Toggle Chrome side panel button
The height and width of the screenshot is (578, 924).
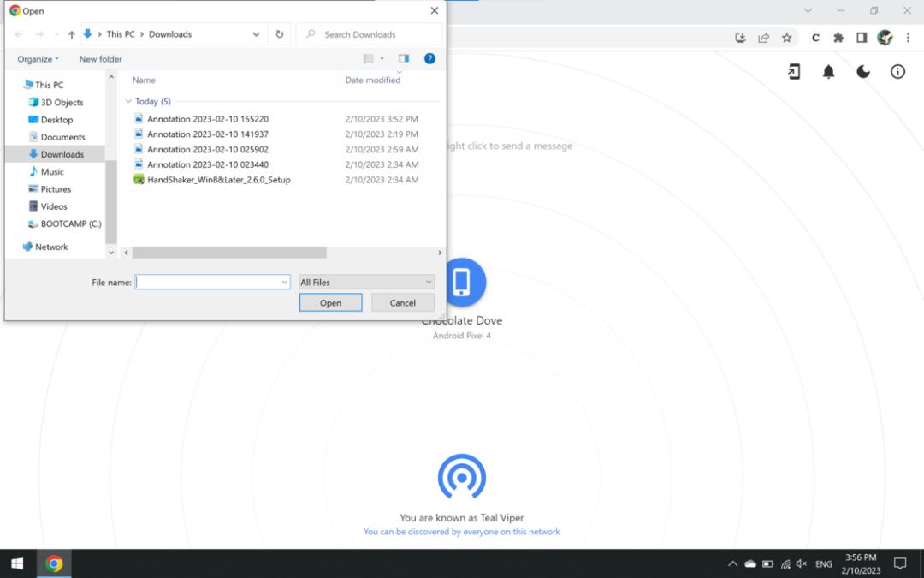862,38
